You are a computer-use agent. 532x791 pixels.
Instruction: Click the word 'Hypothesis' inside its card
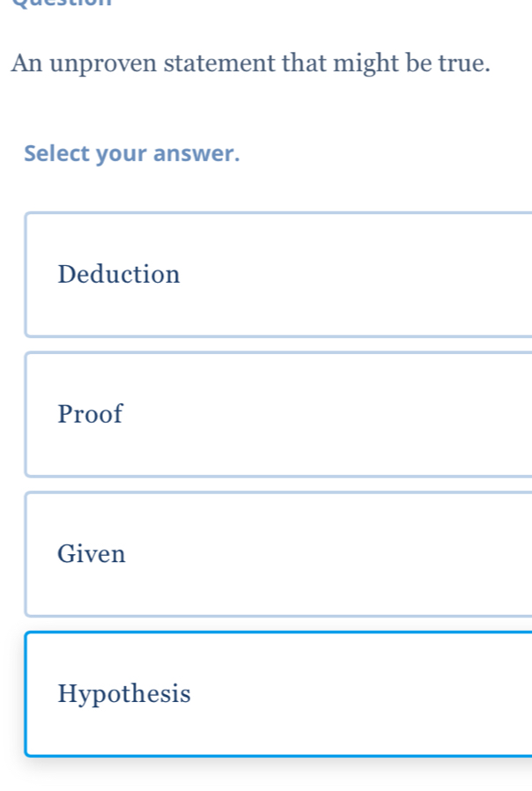pos(123,694)
